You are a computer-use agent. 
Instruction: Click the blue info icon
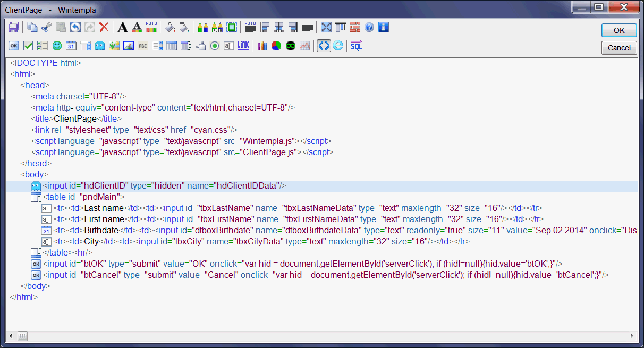pyautogui.click(x=384, y=27)
